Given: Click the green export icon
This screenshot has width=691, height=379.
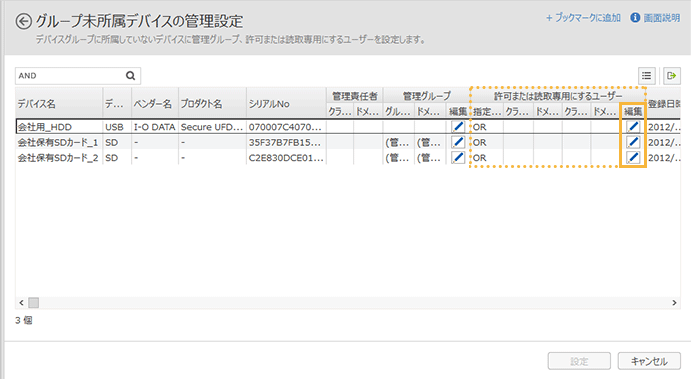Looking at the screenshot, I should click(x=672, y=76).
